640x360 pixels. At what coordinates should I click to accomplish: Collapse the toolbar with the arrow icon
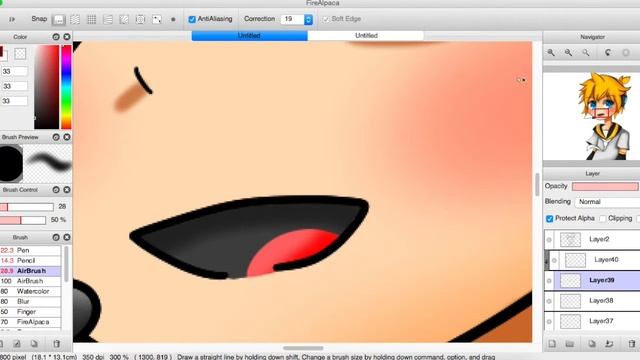point(12,19)
